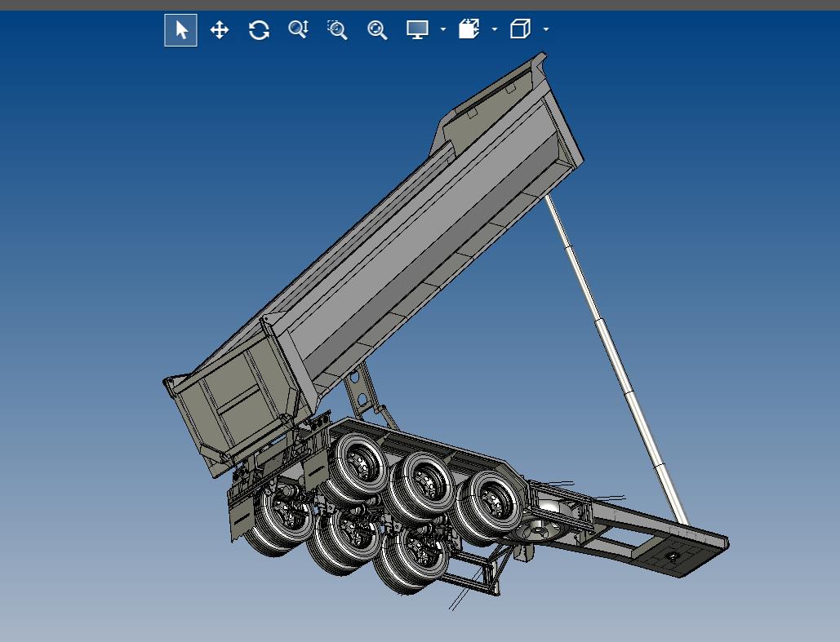Expand the section view dropdown arrow

(x=495, y=29)
